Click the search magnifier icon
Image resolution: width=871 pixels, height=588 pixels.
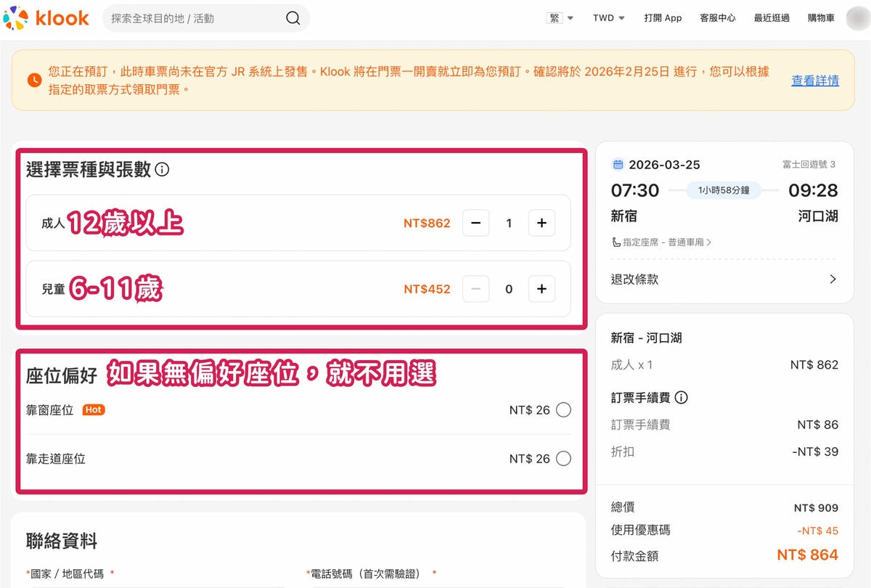tap(293, 18)
